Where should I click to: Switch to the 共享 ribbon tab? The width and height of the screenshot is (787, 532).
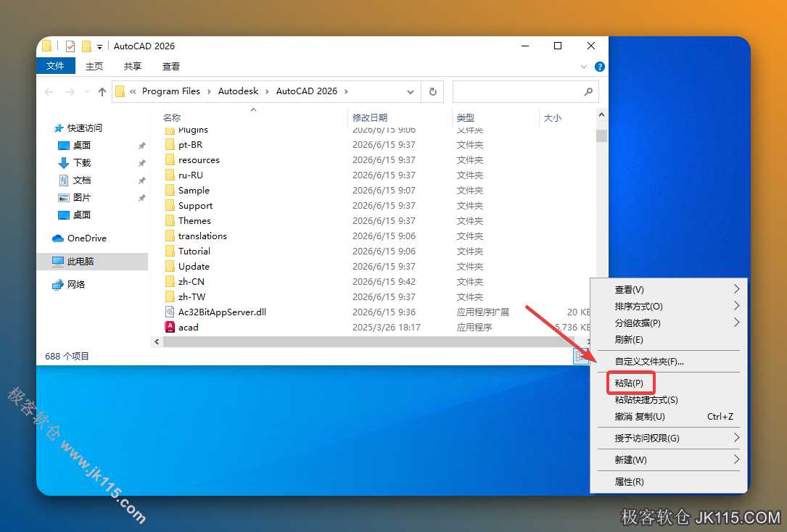[133, 66]
